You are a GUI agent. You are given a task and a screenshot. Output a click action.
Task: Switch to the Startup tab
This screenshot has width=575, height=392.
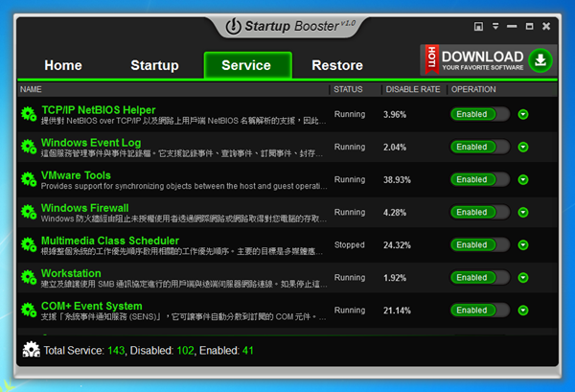154,65
